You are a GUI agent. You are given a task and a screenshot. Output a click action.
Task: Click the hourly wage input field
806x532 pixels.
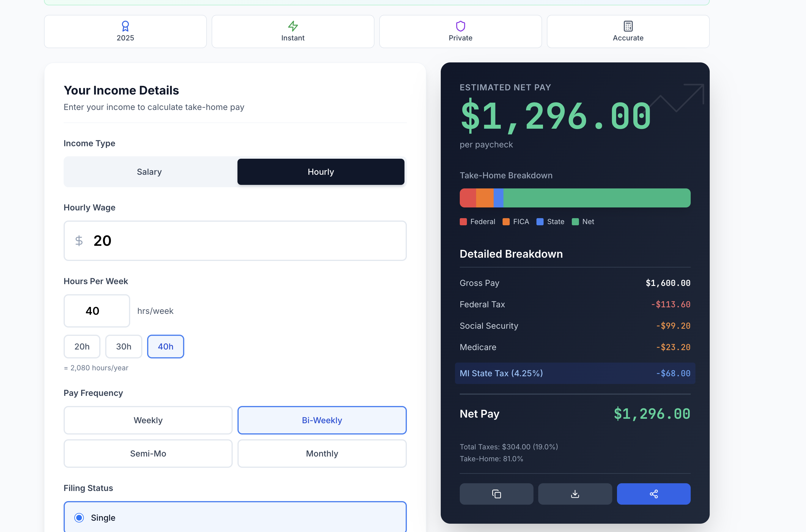pos(235,241)
